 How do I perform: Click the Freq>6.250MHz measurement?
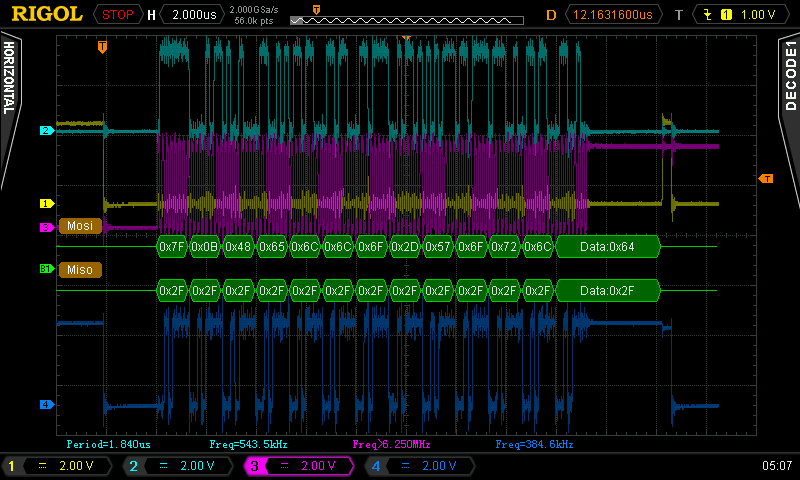coord(392,444)
